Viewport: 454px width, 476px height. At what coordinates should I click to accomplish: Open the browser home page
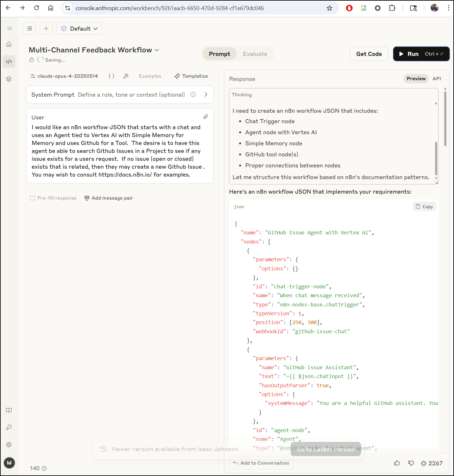[x=51, y=8]
